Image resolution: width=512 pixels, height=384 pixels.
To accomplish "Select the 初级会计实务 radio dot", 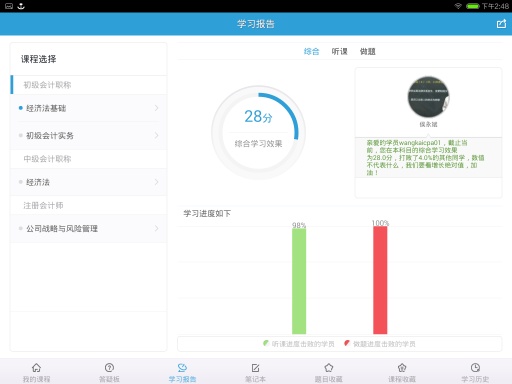I will click(21, 135).
